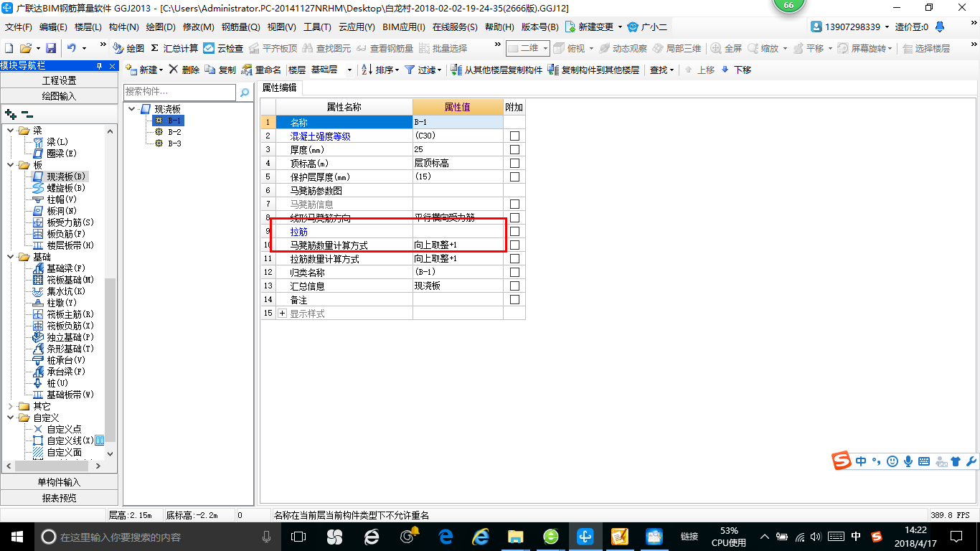Expand the 显示样式 property row
The image size is (980, 551).
pyautogui.click(x=282, y=314)
